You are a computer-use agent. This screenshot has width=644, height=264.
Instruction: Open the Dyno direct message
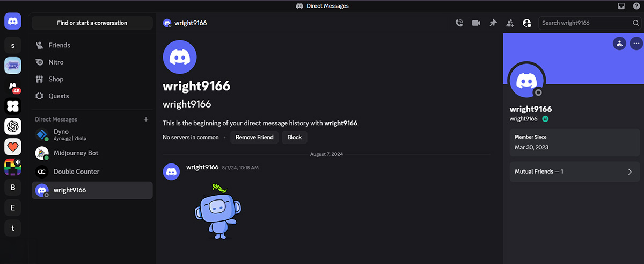coord(92,134)
